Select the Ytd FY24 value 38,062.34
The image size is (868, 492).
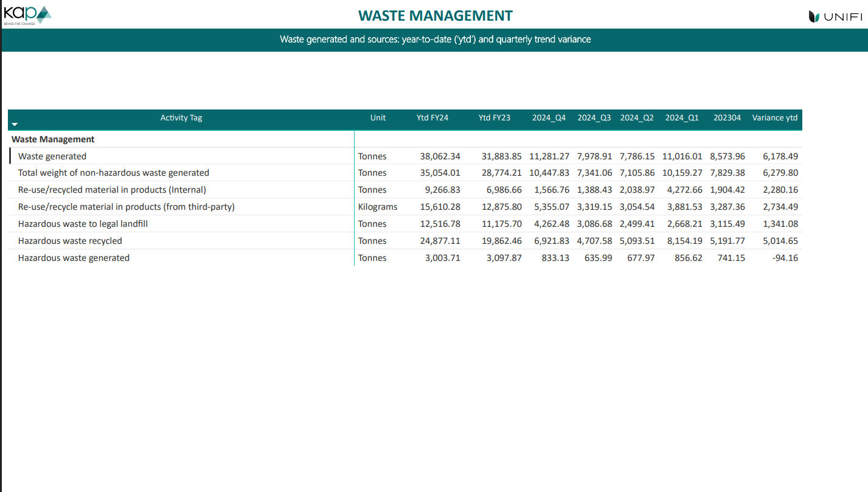pyautogui.click(x=440, y=156)
